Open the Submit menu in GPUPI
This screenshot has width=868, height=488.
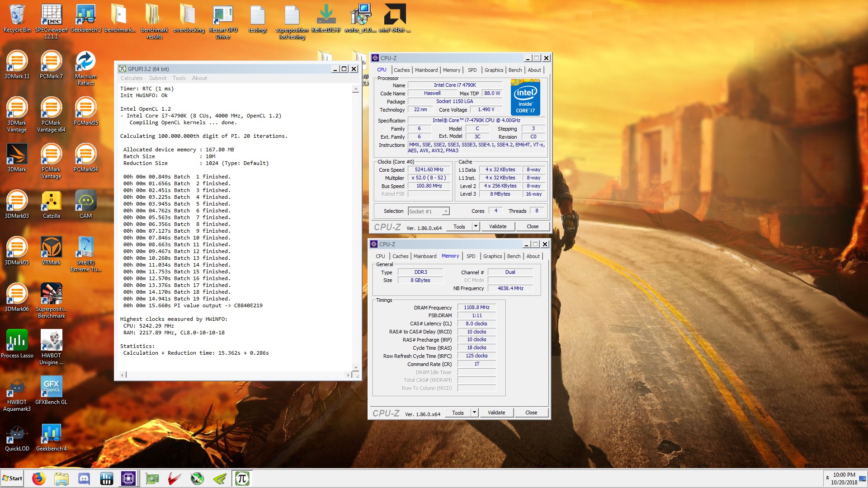click(x=158, y=78)
